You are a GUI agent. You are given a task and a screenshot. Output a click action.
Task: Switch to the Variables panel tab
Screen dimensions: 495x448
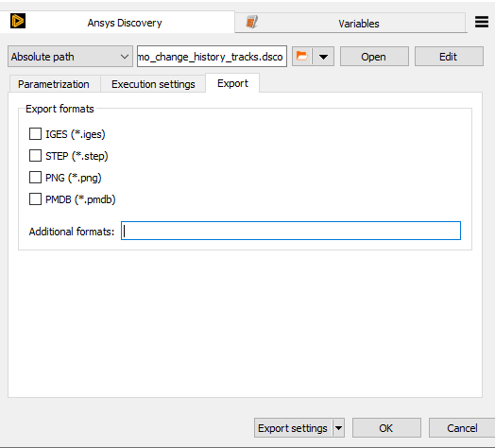[350, 23]
